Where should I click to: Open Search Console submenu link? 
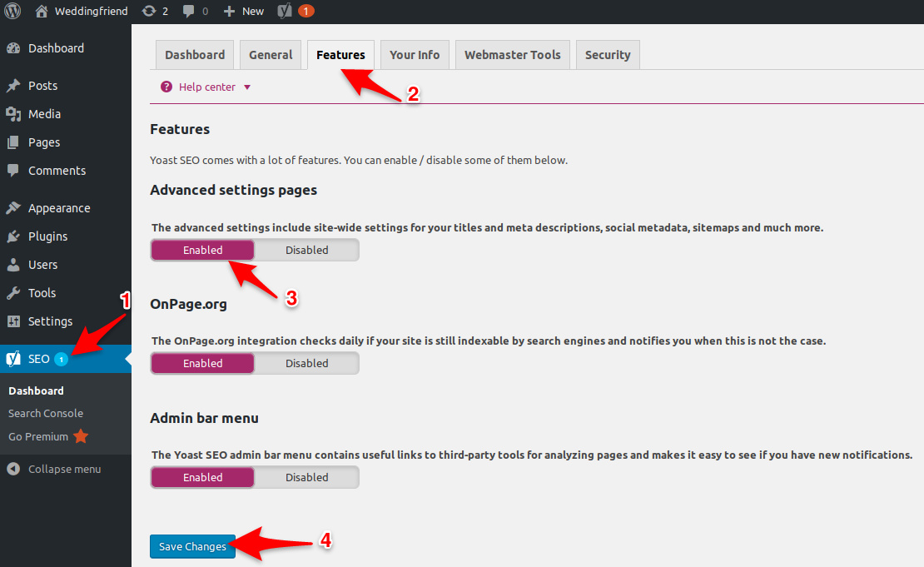tap(46, 413)
